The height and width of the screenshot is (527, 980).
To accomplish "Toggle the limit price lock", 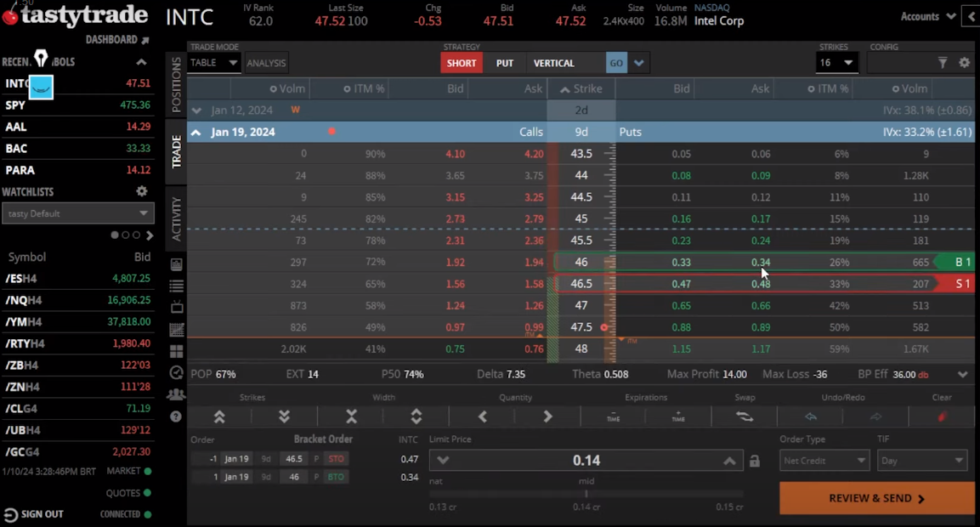I will 754,461.
